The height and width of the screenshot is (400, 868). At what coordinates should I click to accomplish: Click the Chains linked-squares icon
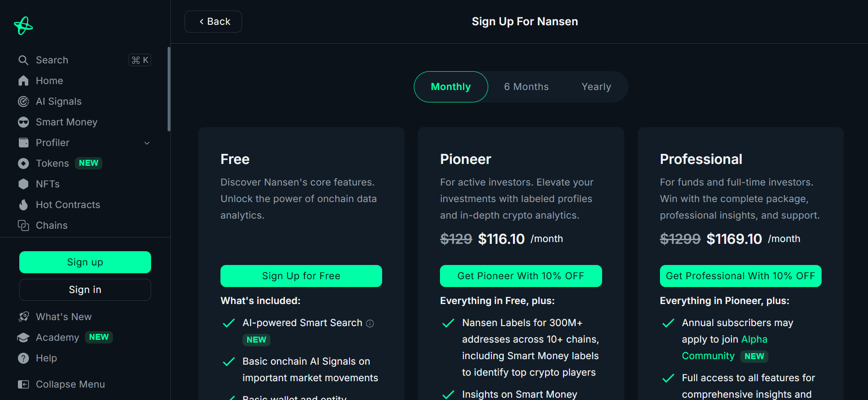(x=23, y=225)
